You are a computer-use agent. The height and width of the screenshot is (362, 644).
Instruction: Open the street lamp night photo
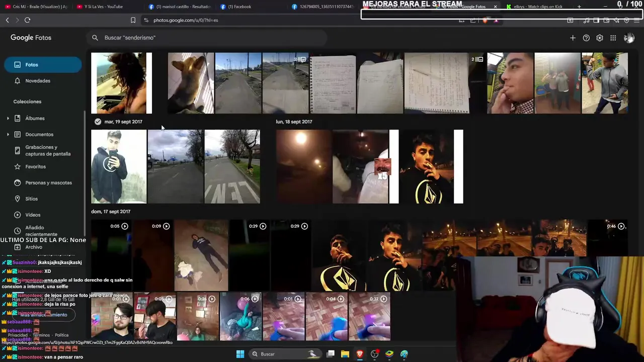point(304,166)
